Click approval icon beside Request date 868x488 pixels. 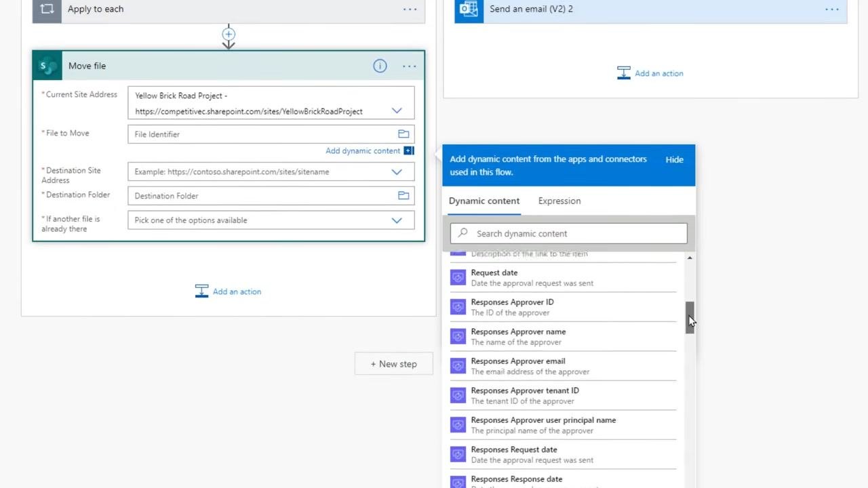pyautogui.click(x=458, y=277)
